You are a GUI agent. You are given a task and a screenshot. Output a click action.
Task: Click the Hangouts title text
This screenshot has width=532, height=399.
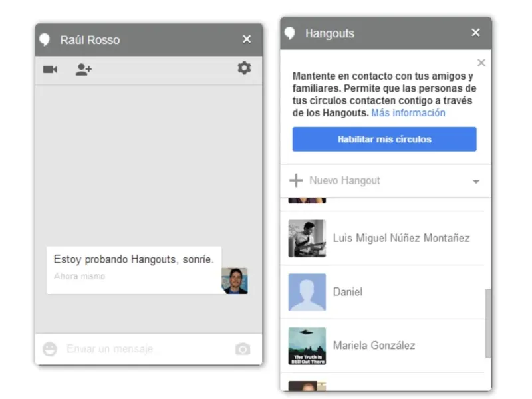pos(330,33)
